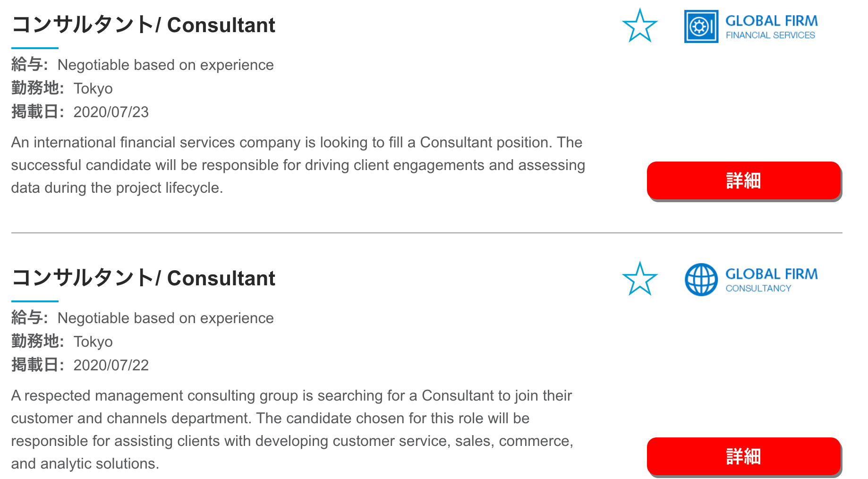Click the first listing's salary Negotiable text
Image resolution: width=868 pixels, height=479 pixels.
(x=165, y=65)
